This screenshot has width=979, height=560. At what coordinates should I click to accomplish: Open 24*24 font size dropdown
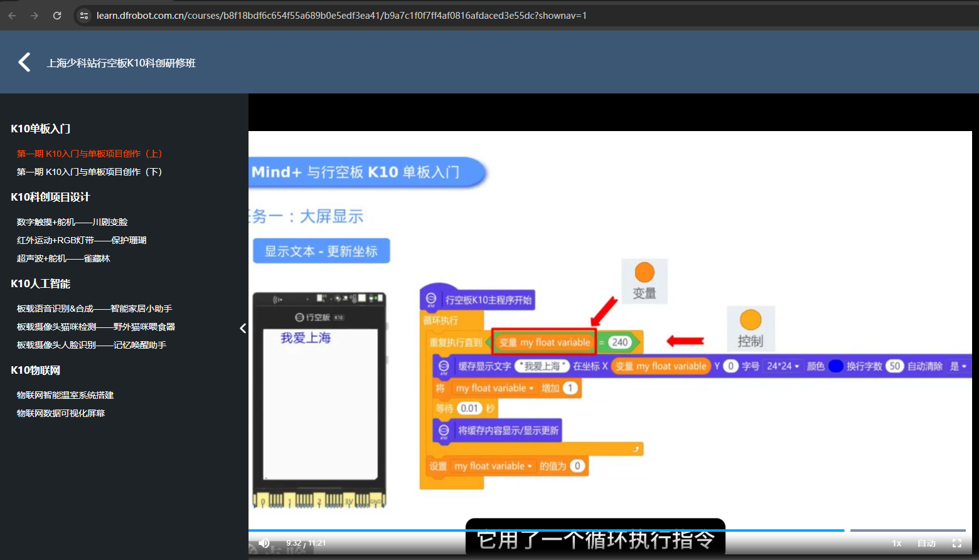(x=783, y=366)
